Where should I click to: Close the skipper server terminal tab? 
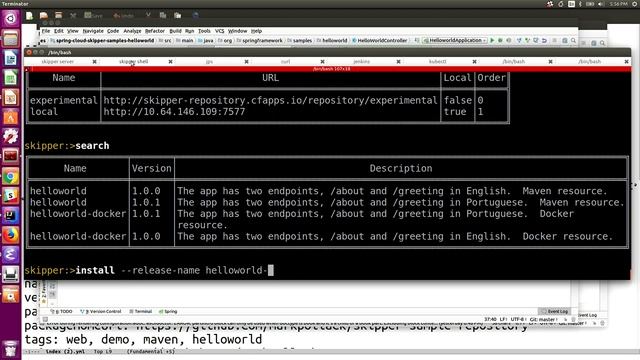click(94, 62)
